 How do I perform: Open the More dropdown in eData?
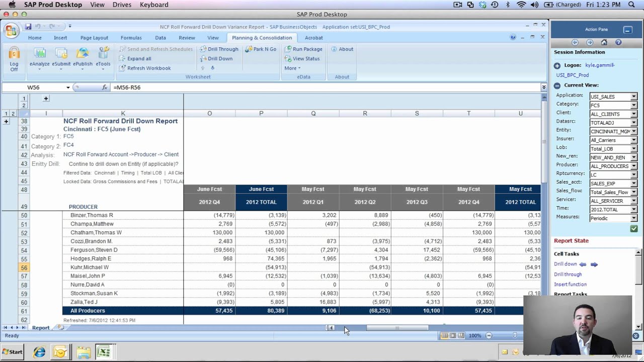[x=292, y=68]
